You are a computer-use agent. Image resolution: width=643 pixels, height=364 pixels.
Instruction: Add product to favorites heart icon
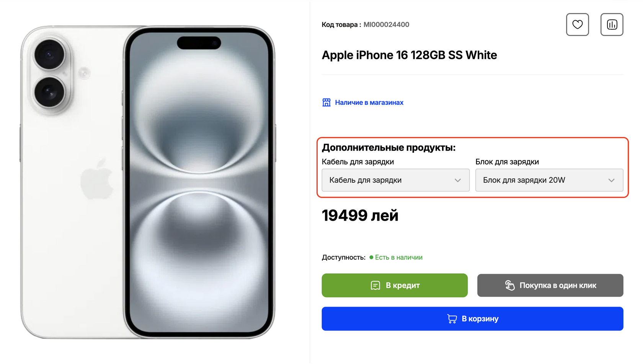pos(577,24)
